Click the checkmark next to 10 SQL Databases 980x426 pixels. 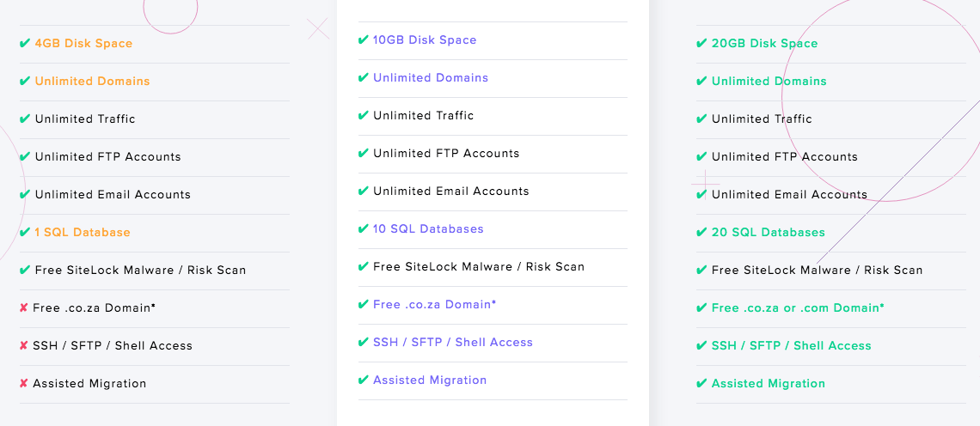coord(363,228)
